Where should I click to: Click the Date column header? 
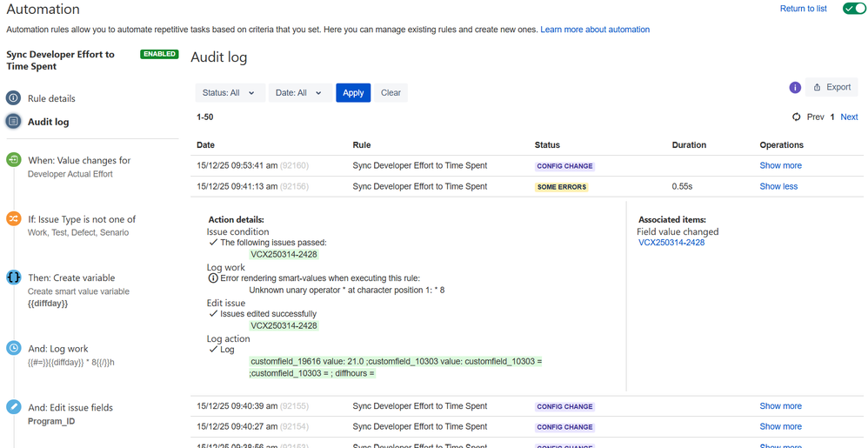coord(205,145)
